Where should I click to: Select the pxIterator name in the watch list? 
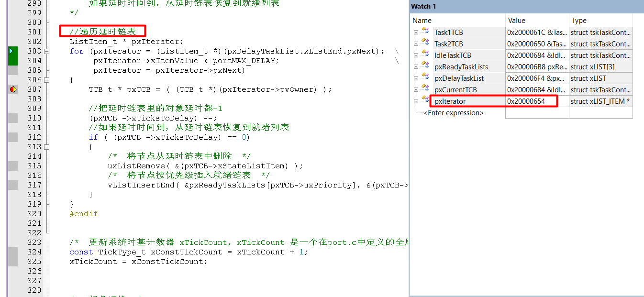(450, 101)
